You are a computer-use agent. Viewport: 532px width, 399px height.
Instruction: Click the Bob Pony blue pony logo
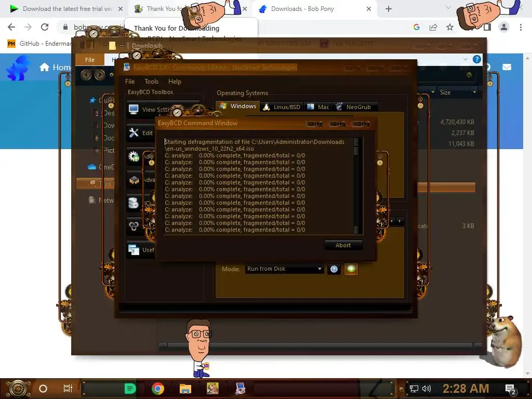18,68
